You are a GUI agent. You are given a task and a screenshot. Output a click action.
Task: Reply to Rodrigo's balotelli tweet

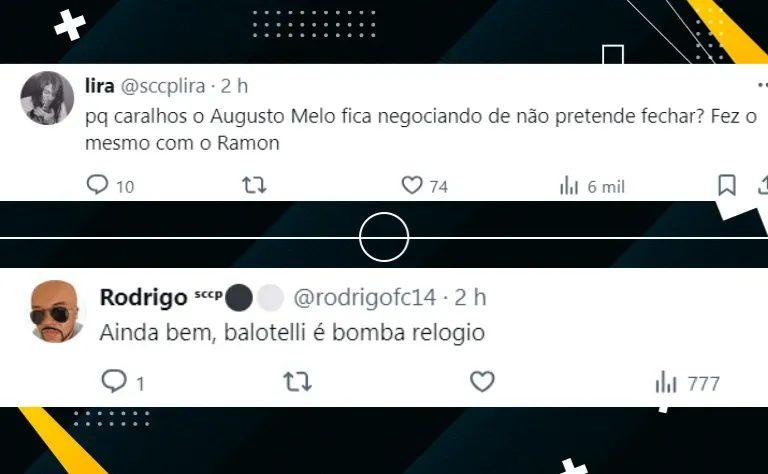114,381
